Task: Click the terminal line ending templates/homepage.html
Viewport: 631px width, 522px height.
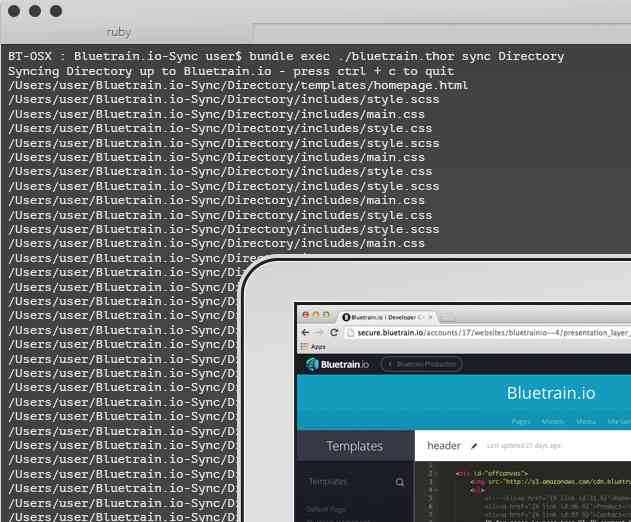Action: (238, 85)
